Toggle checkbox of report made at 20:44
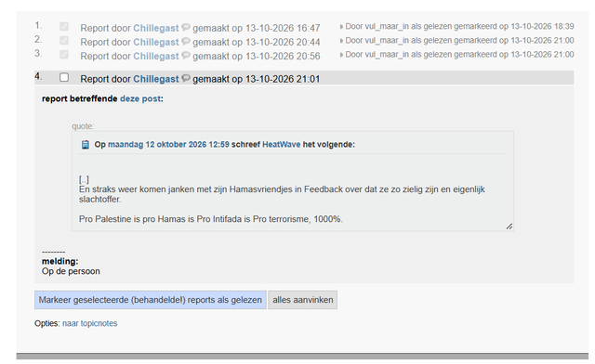 click(64, 41)
